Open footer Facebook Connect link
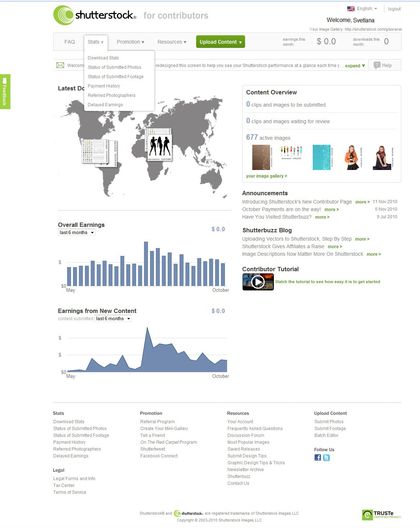Image resolution: width=420 pixels, height=528 pixels. coord(159,456)
